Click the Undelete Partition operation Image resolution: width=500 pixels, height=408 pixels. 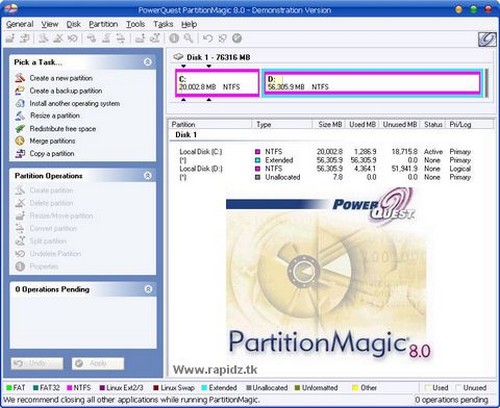click(55, 254)
